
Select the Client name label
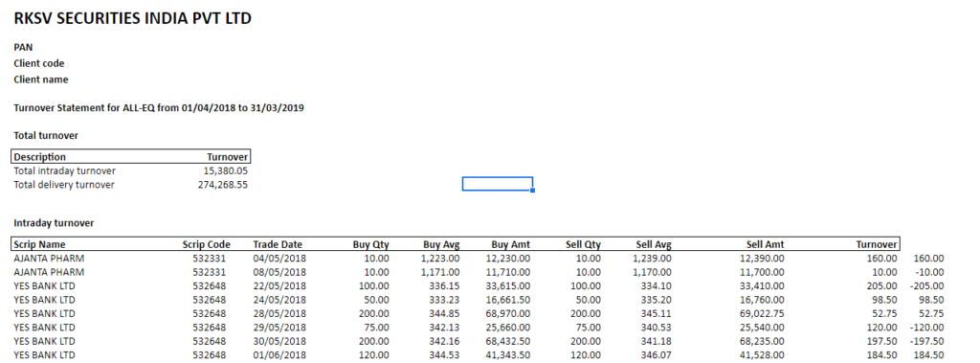(x=41, y=79)
